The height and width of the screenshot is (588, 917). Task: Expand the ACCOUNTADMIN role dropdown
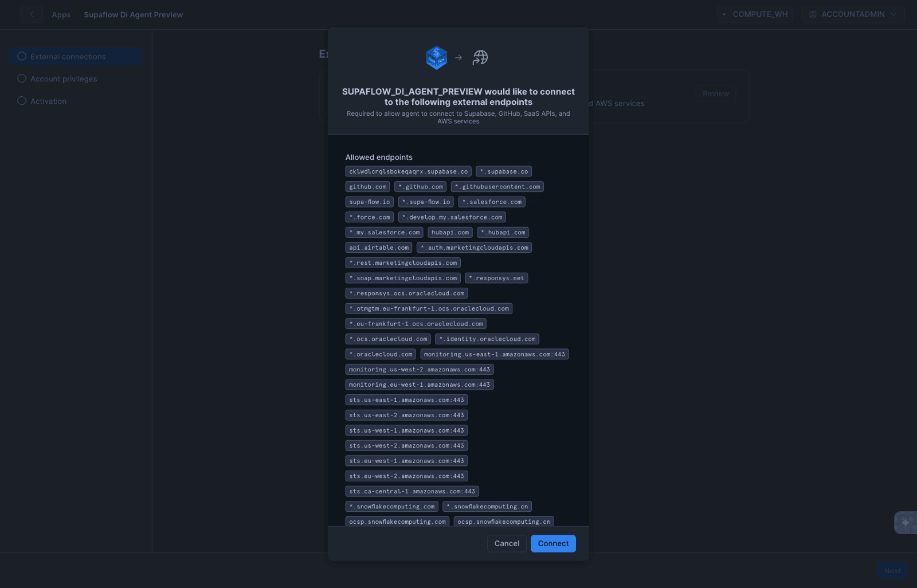[853, 14]
